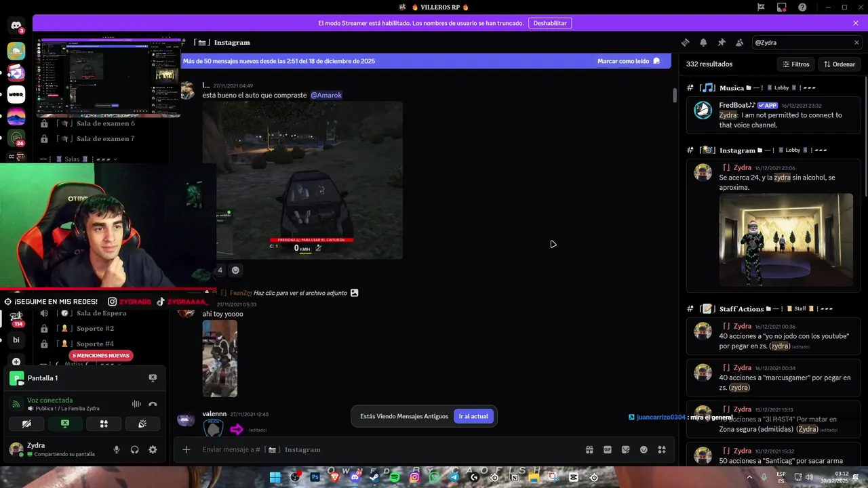Stop streaming Pantalla 1 icon

click(x=153, y=378)
